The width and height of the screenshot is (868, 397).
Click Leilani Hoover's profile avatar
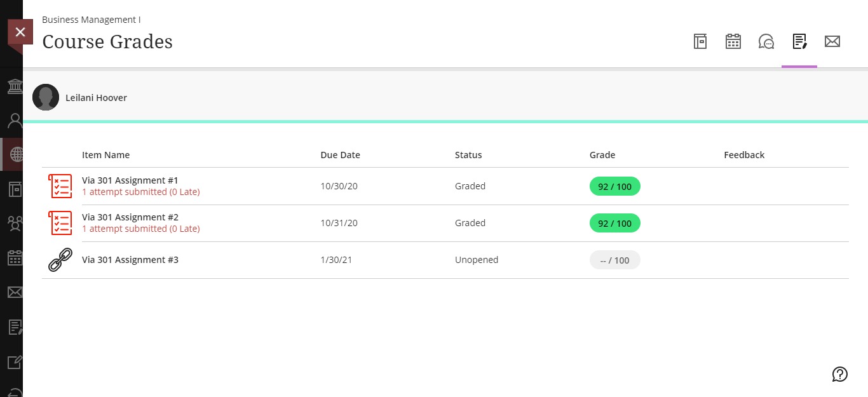[46, 97]
